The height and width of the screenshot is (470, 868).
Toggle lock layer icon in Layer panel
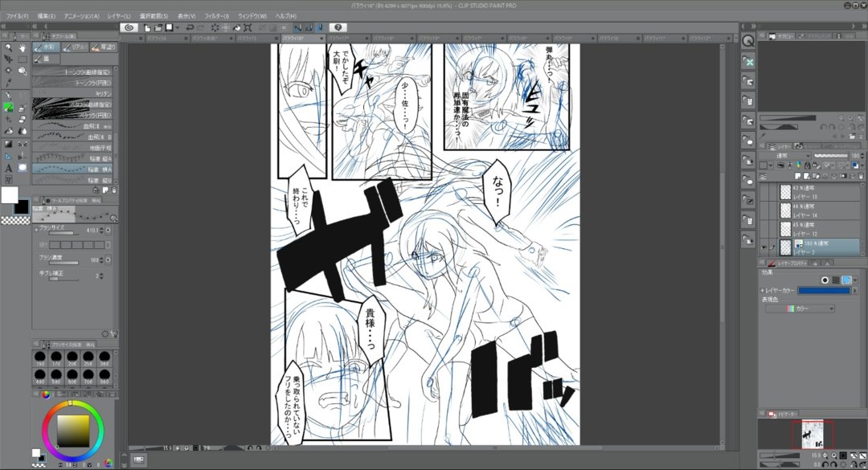807,166
